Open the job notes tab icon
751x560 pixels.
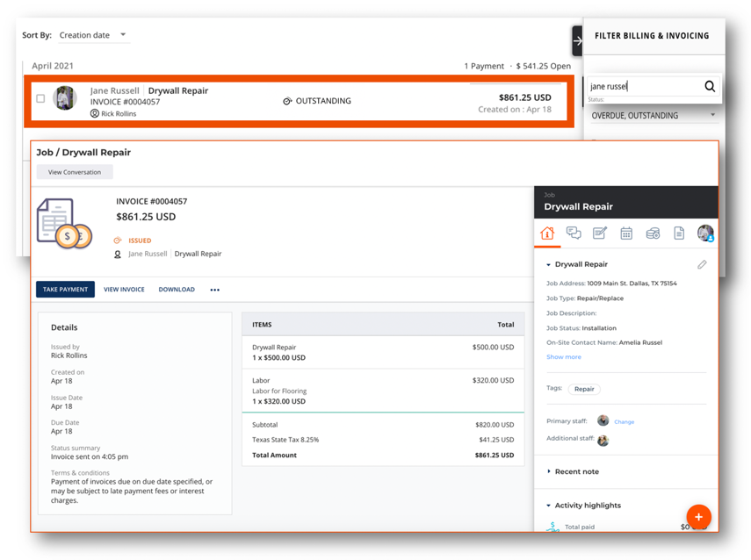coord(600,233)
